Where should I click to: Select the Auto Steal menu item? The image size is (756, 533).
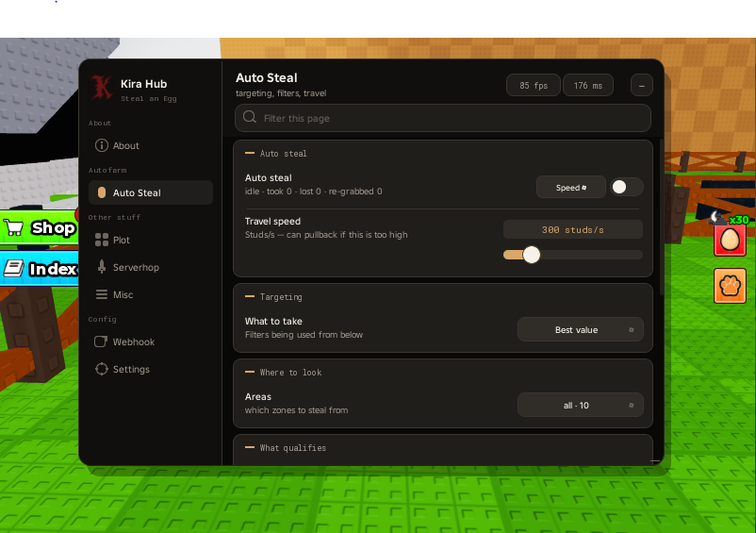[x=151, y=192]
